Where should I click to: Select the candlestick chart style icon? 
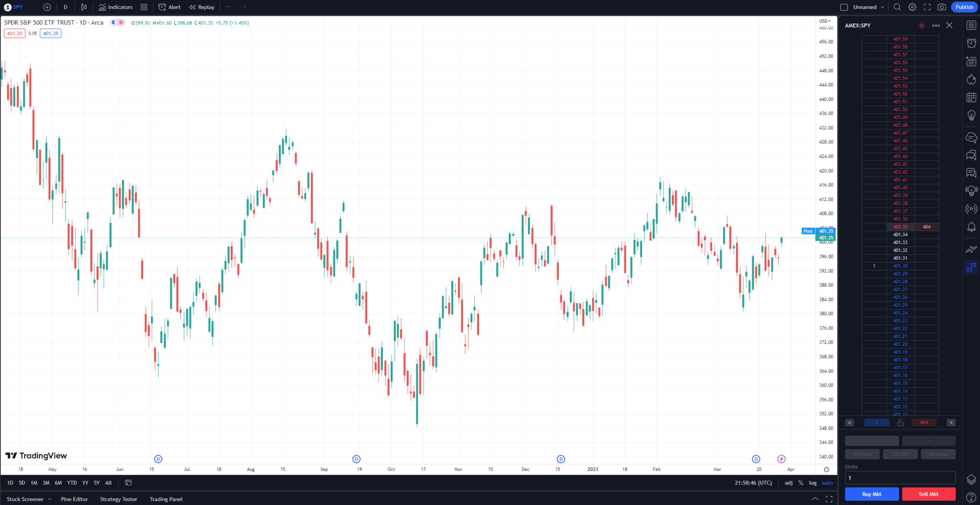[83, 7]
